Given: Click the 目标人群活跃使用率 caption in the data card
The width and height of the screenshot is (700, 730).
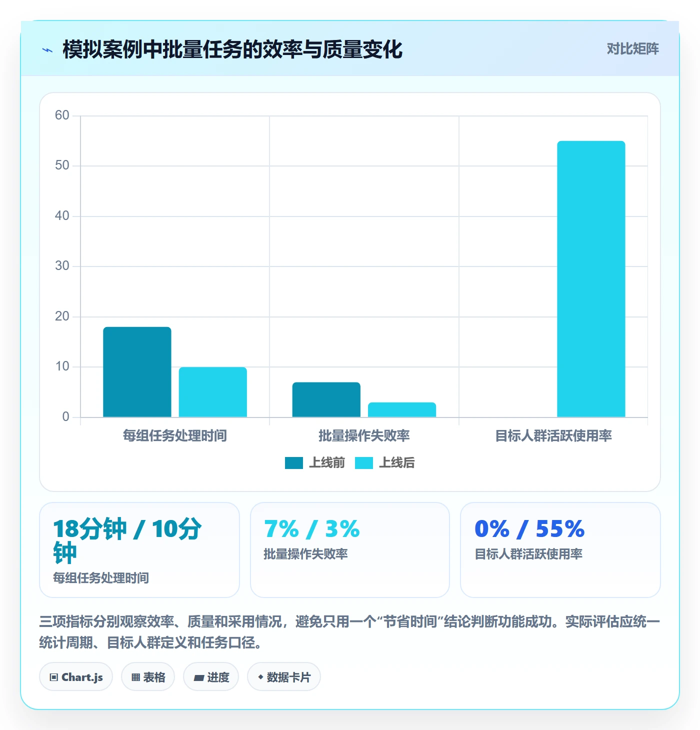Looking at the screenshot, I should coord(528,554).
